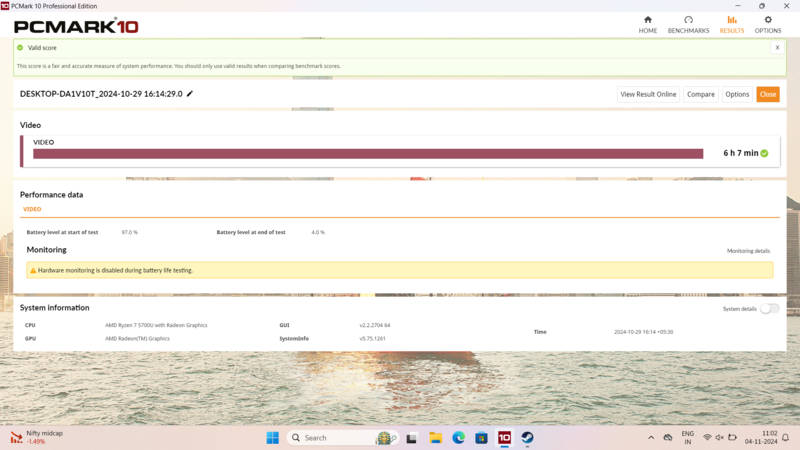Open the notifications bell

(x=786, y=437)
